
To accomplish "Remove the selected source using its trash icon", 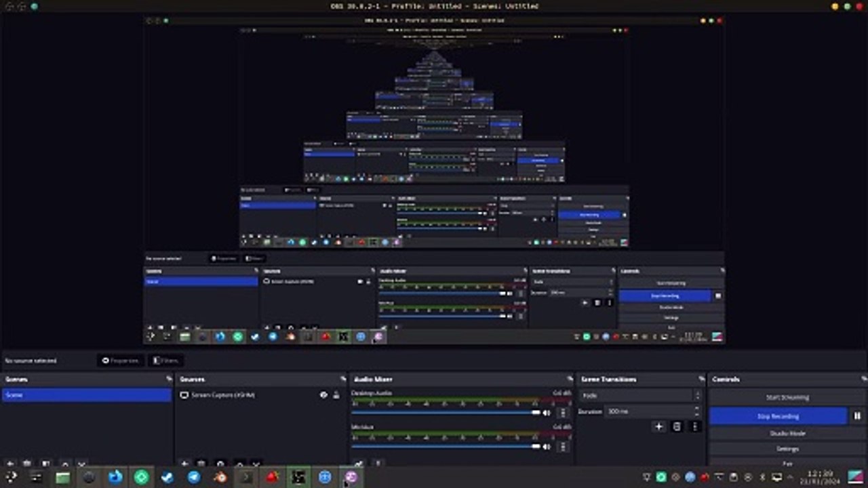I will click(x=202, y=464).
